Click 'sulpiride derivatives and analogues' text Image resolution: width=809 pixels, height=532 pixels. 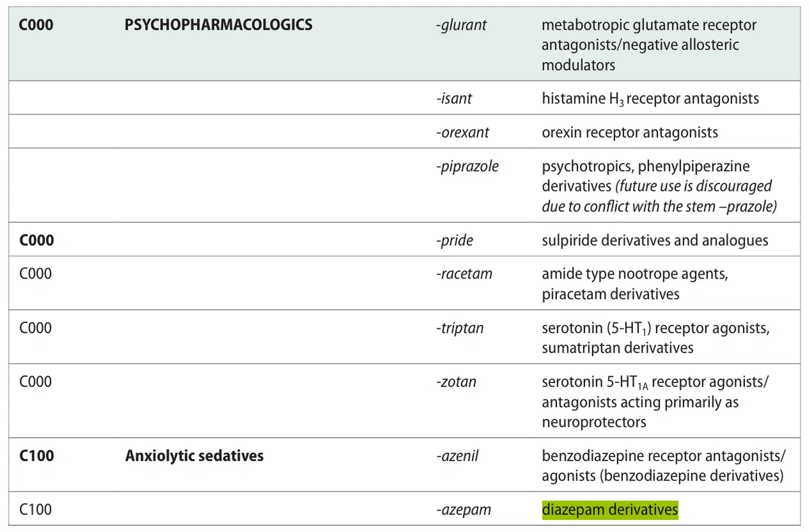pos(655,241)
